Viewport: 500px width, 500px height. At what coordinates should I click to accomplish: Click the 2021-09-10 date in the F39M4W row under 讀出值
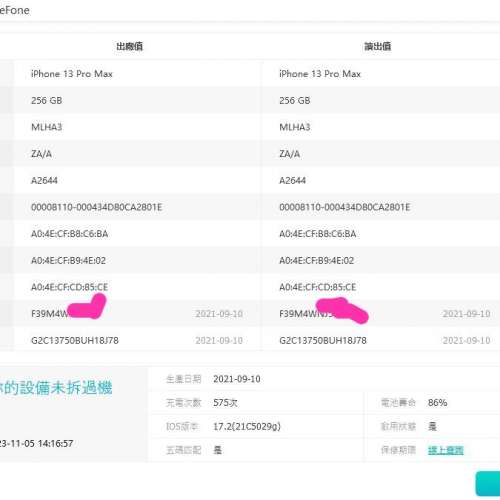[x=466, y=314]
